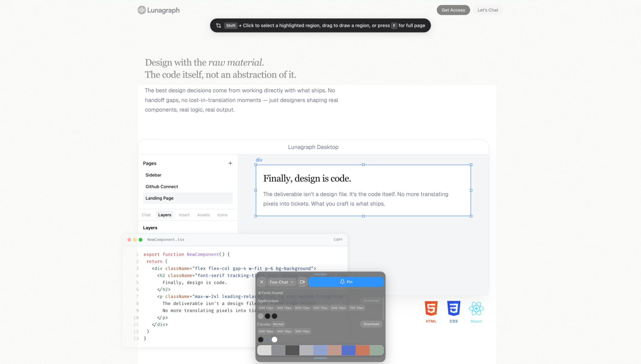Select the Landing Page item
The height and width of the screenshot is (364, 641).
(x=188, y=198)
